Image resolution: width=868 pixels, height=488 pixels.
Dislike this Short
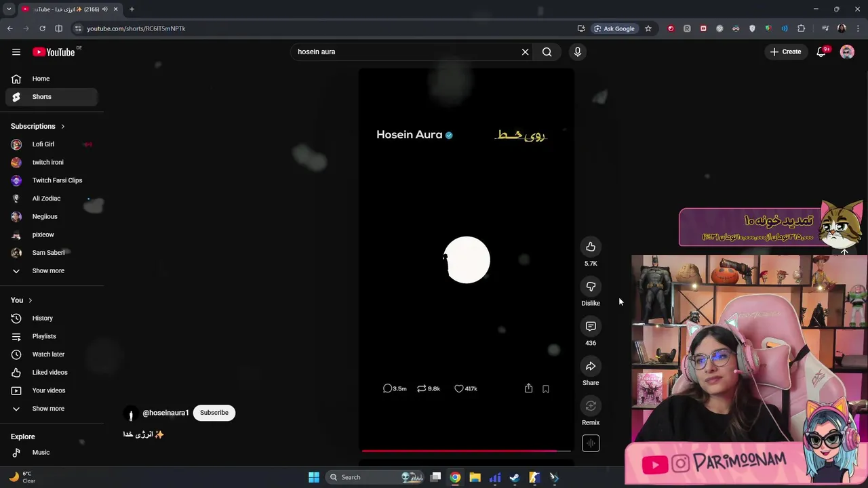(x=591, y=287)
